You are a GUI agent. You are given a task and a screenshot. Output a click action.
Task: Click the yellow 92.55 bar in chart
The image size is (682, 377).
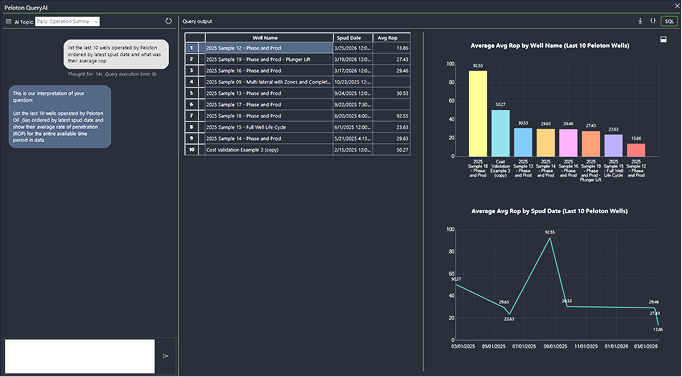pos(478,113)
